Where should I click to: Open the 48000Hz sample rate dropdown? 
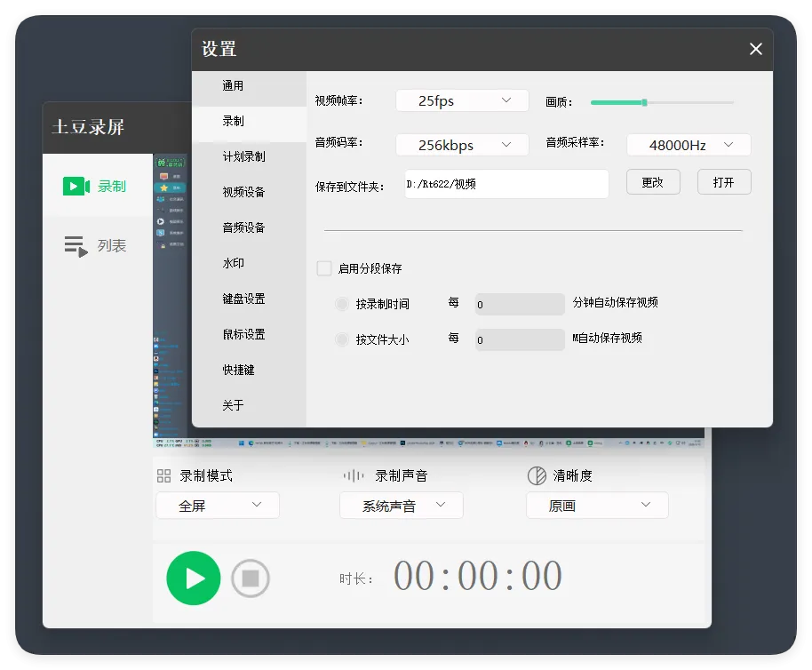click(689, 144)
